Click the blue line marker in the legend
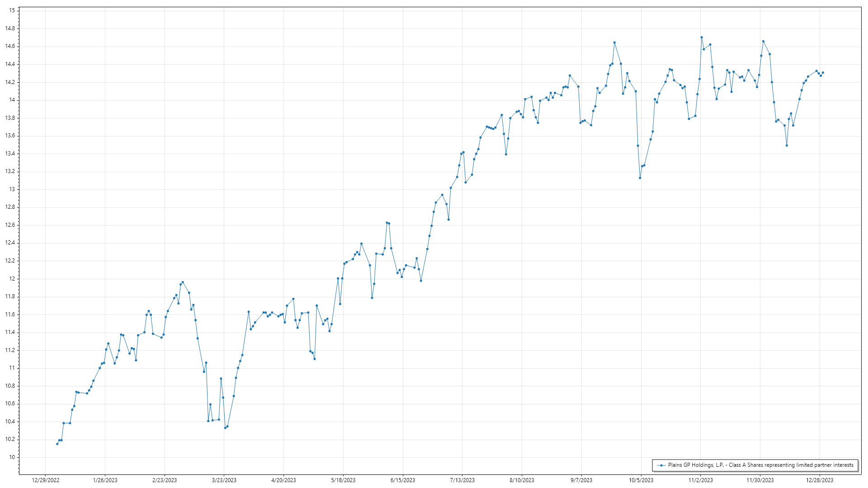Screen dimensions: 868x488 point(661,465)
